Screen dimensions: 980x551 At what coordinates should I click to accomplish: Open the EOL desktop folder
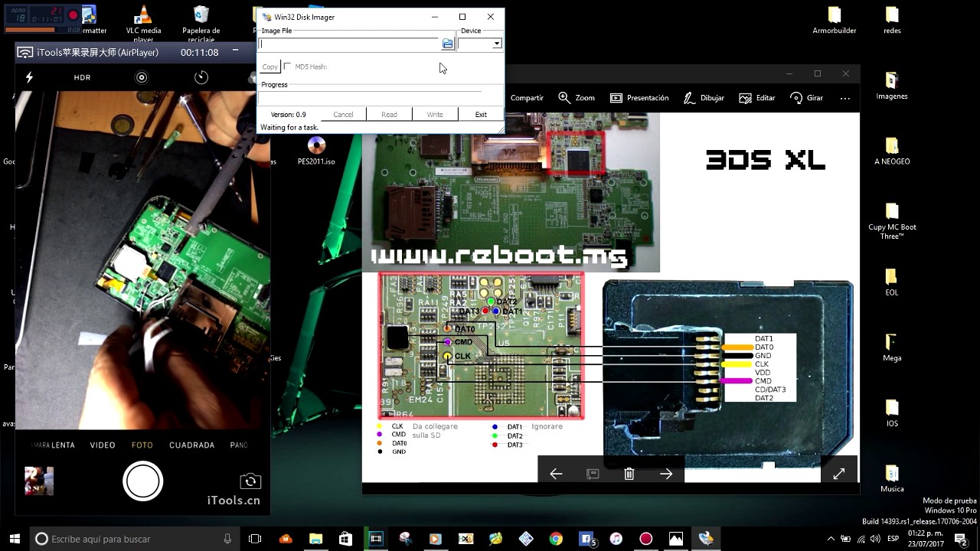(892, 282)
